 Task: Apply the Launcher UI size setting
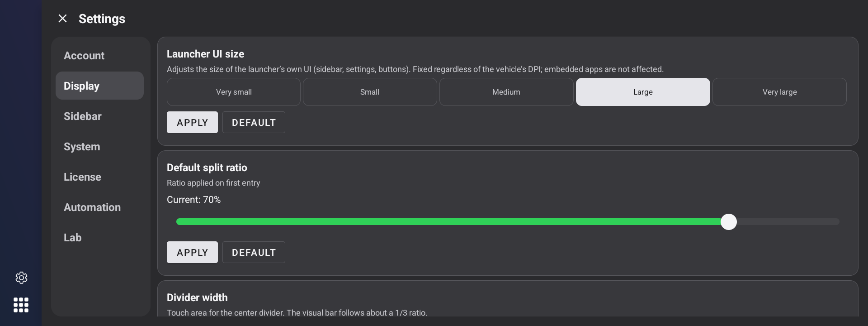pos(192,122)
